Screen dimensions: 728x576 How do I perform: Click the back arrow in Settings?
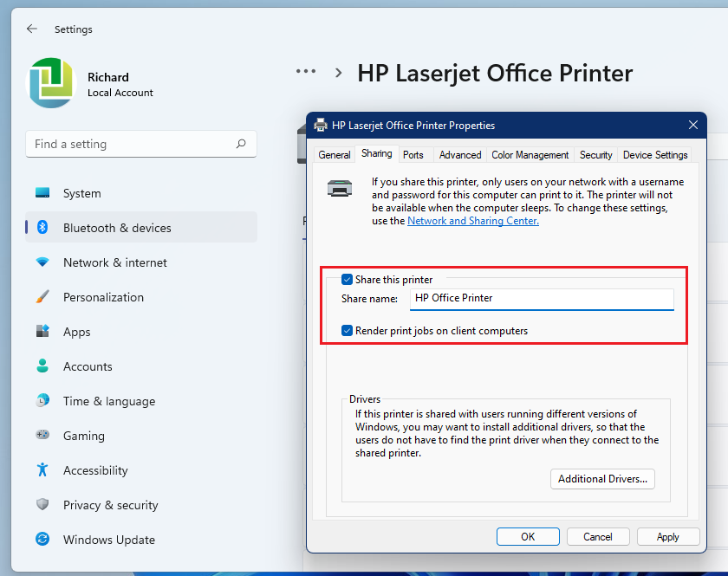pos(31,29)
